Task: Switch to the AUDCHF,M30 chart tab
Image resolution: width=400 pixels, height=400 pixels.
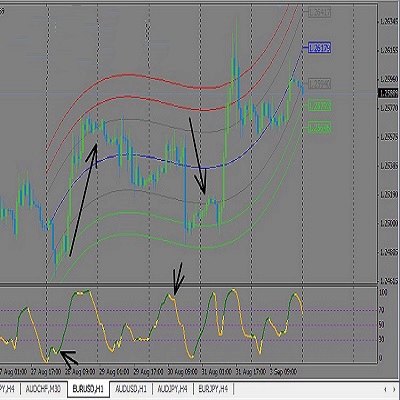Action: (43, 389)
